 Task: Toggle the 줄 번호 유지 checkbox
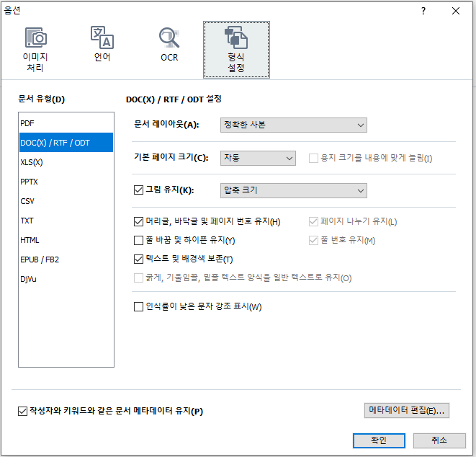pos(313,240)
